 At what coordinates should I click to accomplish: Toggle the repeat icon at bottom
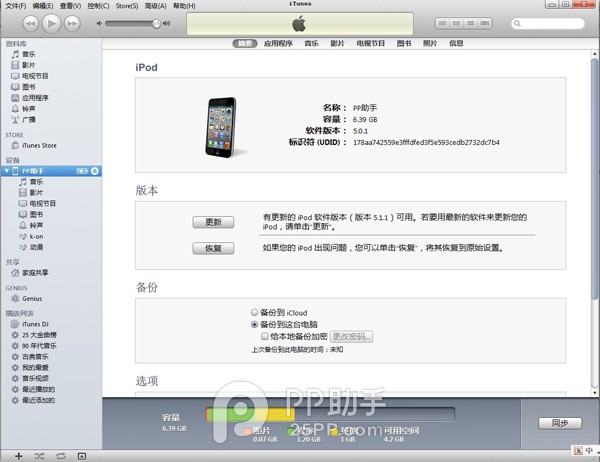60,456
